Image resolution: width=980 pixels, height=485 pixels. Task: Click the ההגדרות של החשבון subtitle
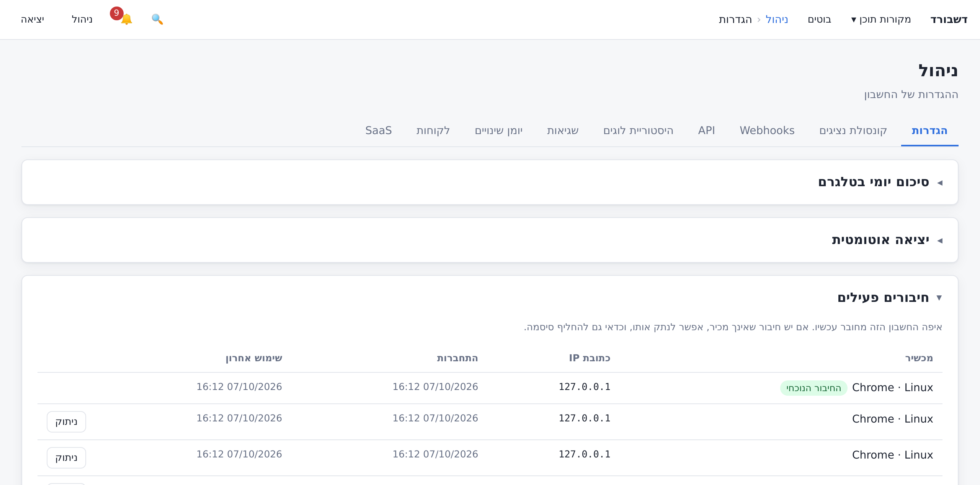pos(911,95)
